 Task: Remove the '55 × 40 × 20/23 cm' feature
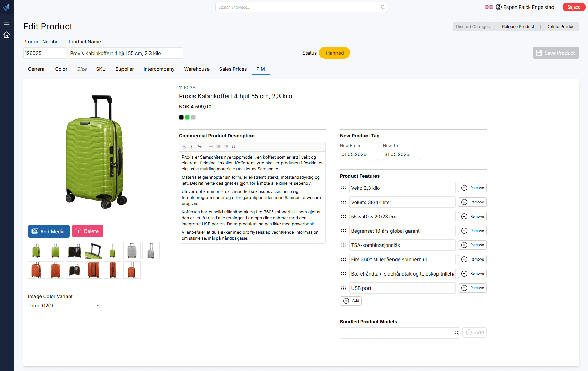click(472, 217)
